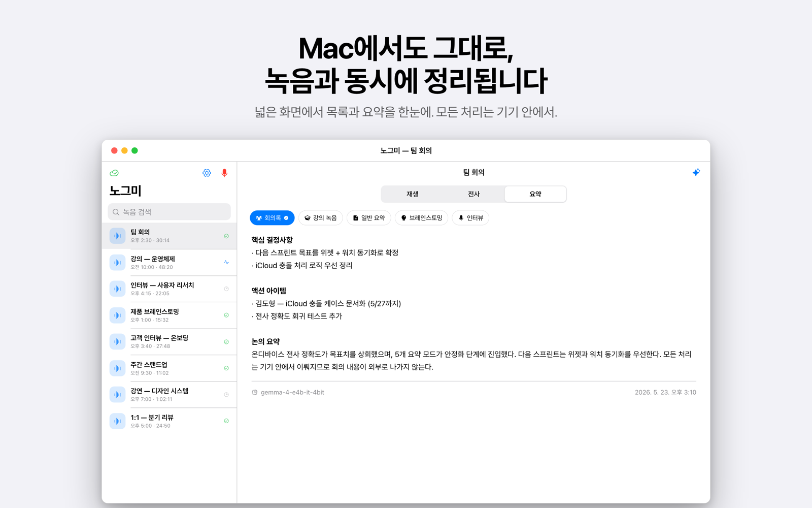Open the 강의 — 운영체제 recording title

[153, 259]
